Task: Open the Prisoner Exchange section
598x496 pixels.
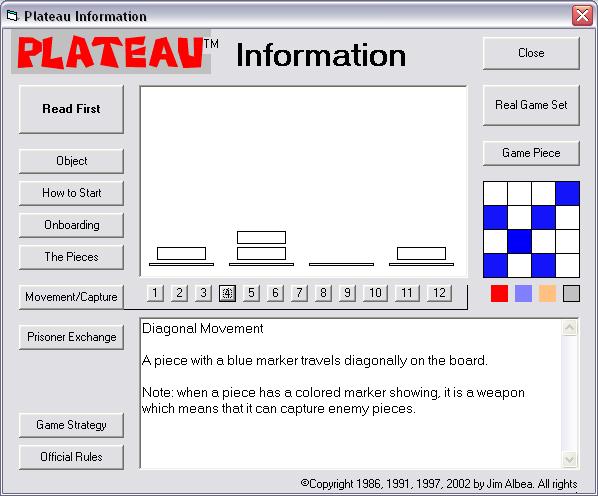Action: point(71,337)
